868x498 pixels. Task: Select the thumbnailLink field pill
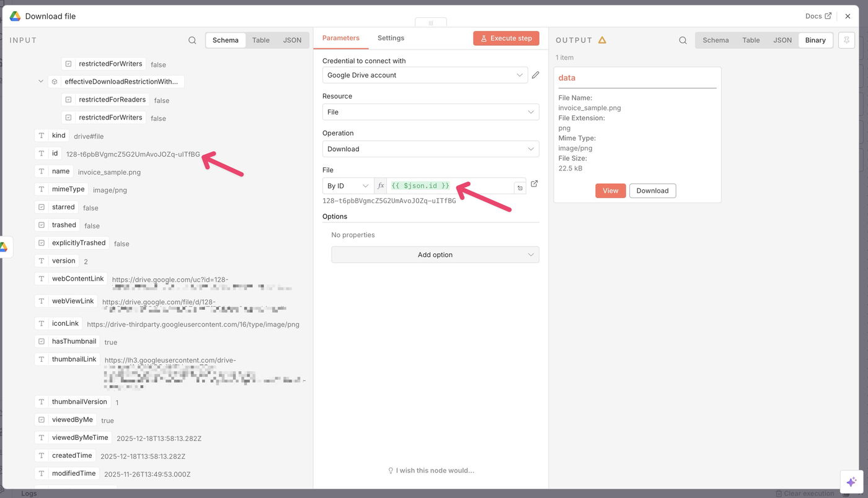tap(68, 359)
